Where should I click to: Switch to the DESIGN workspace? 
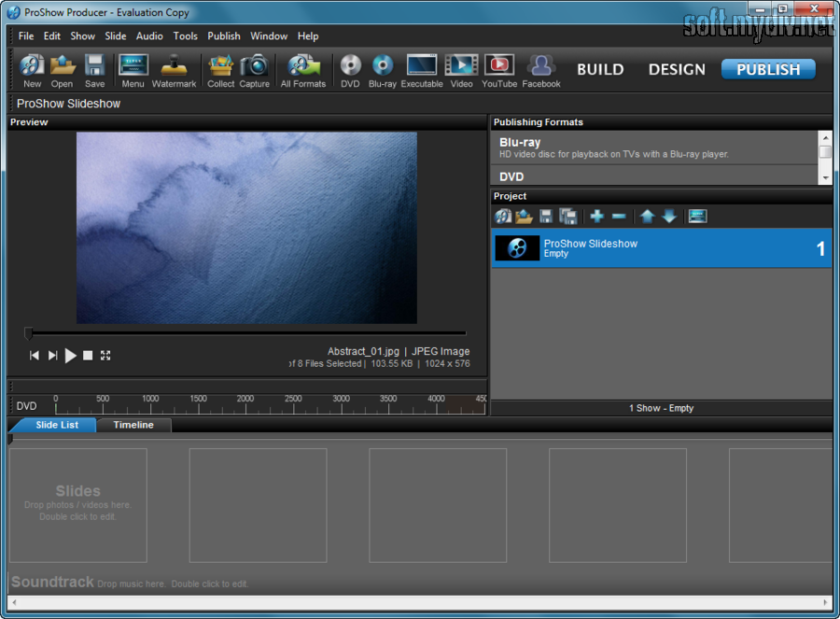pyautogui.click(x=678, y=69)
